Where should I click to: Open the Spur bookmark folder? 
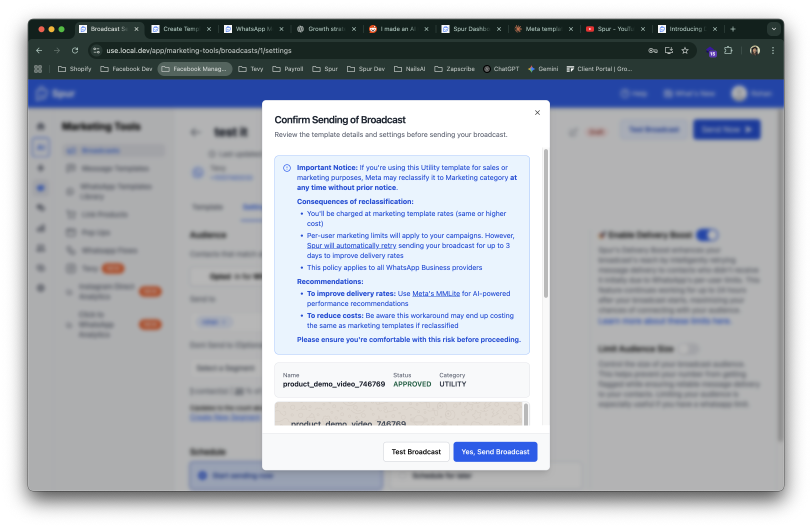(325, 69)
